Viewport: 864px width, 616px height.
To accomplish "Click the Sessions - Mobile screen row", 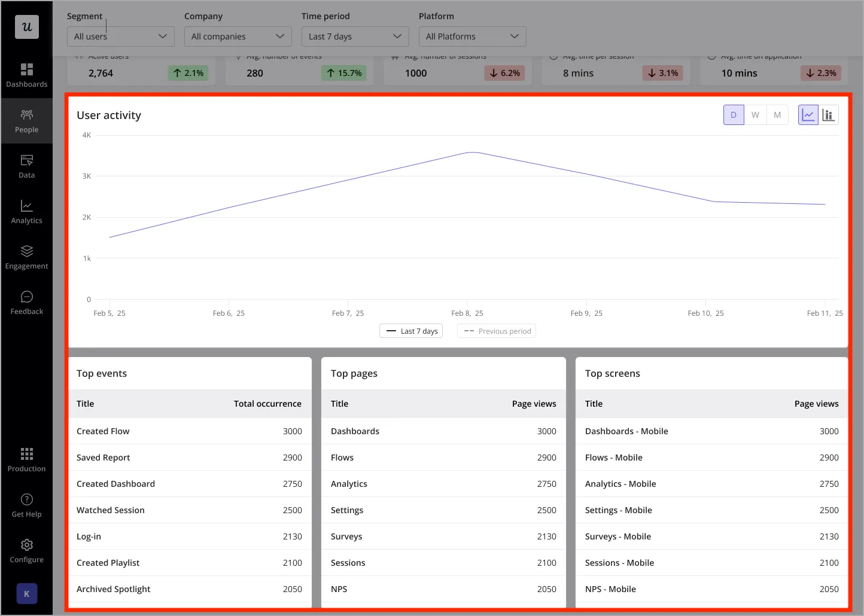I will click(x=711, y=563).
